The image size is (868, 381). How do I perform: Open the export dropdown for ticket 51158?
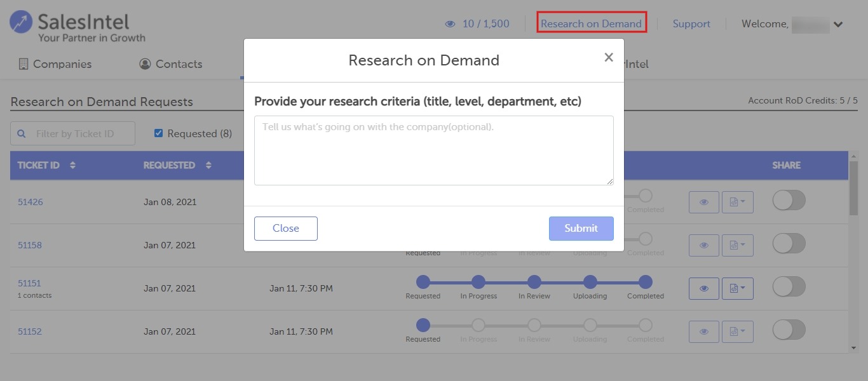coord(738,245)
